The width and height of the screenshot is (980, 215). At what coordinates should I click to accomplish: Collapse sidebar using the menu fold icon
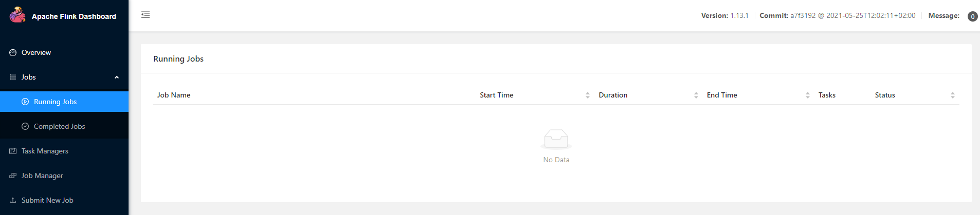[x=146, y=14]
